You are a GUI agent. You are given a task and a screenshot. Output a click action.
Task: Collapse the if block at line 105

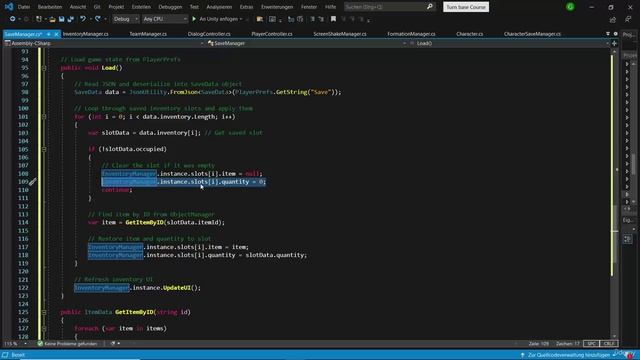[x=44, y=149]
